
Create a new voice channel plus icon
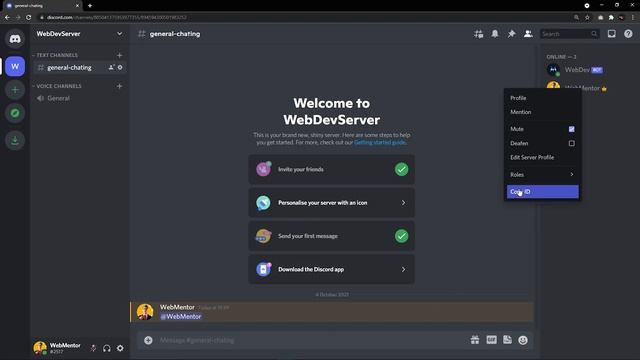coord(119,86)
